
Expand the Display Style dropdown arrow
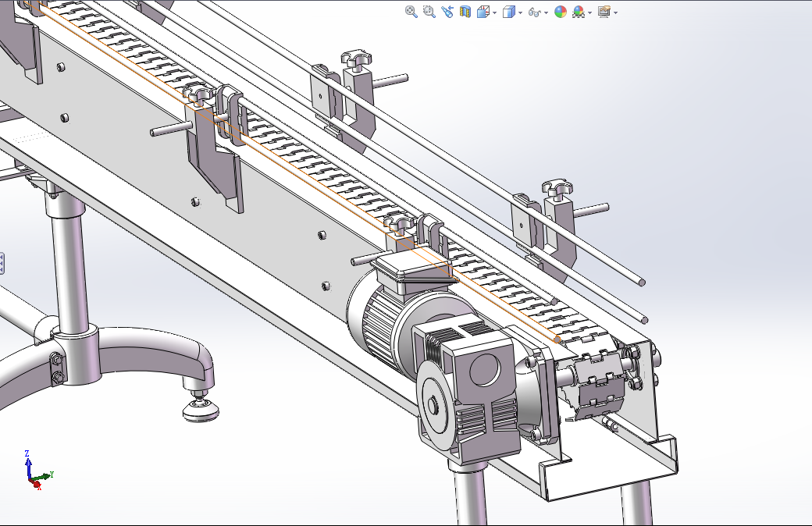click(x=521, y=13)
